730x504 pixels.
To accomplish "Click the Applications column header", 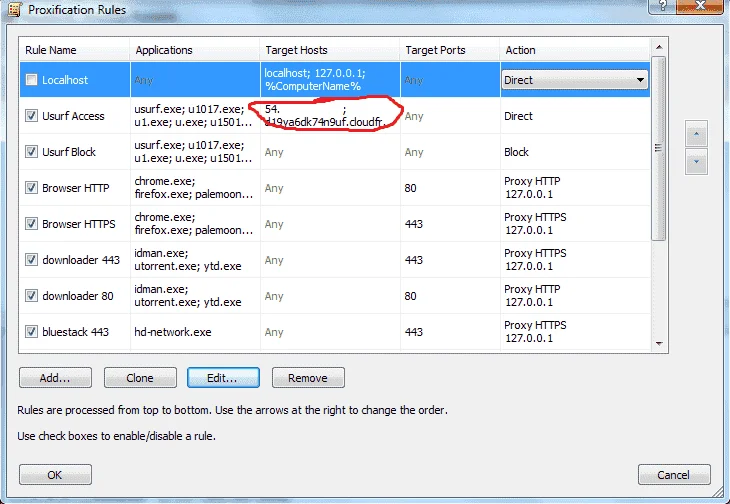I will tap(195, 50).
